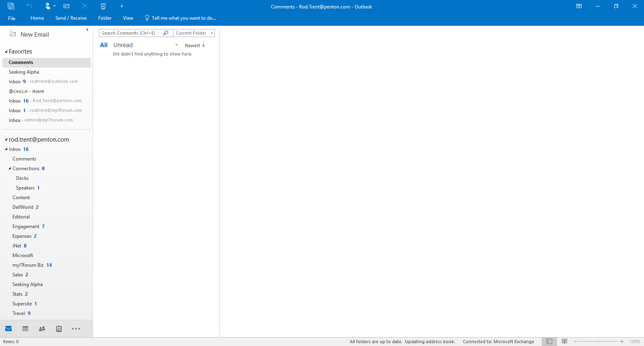Click the Search Comments input field
This screenshot has height=346, width=644.
[131, 33]
